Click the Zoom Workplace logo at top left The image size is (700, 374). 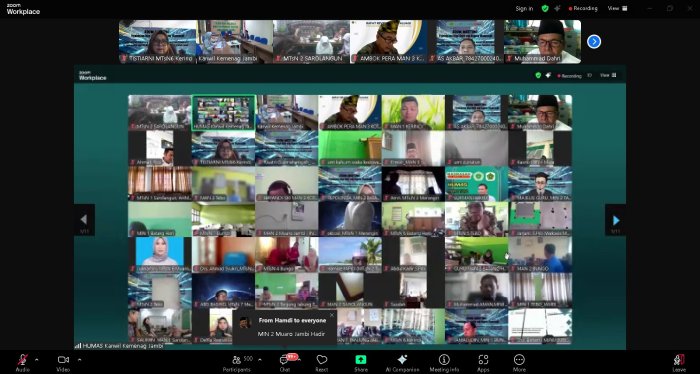(23, 9)
